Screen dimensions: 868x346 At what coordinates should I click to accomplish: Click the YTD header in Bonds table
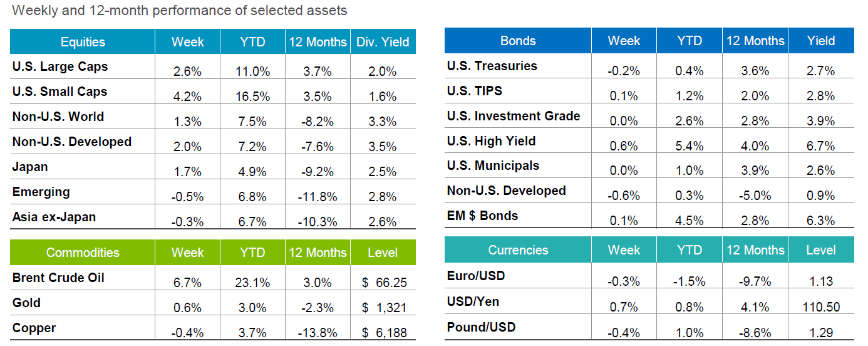coord(689,41)
